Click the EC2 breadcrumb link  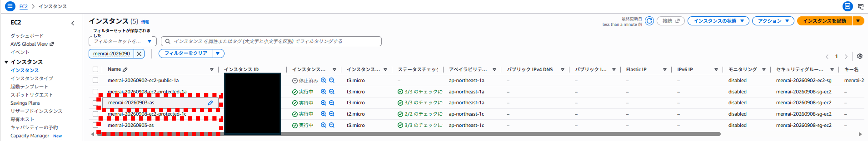click(23, 6)
